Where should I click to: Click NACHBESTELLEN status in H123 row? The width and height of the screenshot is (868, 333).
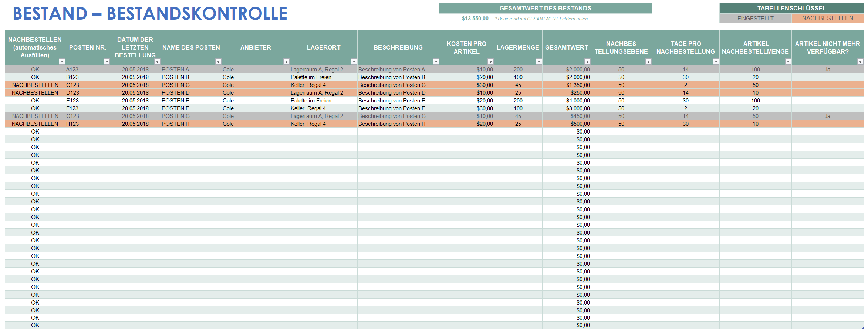point(35,124)
